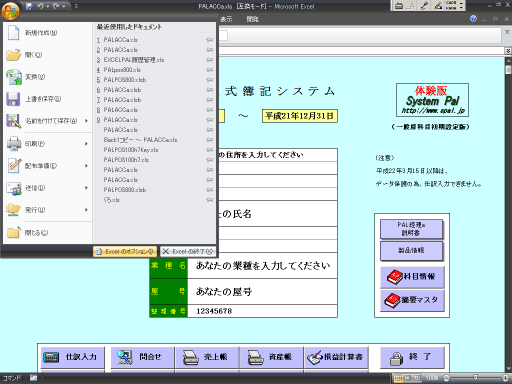The width and height of the screenshot is (512, 384).
Task: Open PAL経理 説明書 button
Action: 411,229
